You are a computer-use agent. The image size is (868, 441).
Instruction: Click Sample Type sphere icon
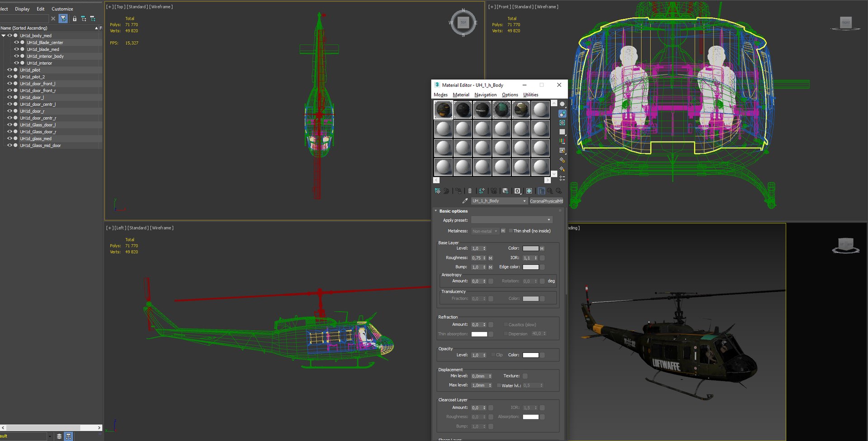[x=562, y=104]
